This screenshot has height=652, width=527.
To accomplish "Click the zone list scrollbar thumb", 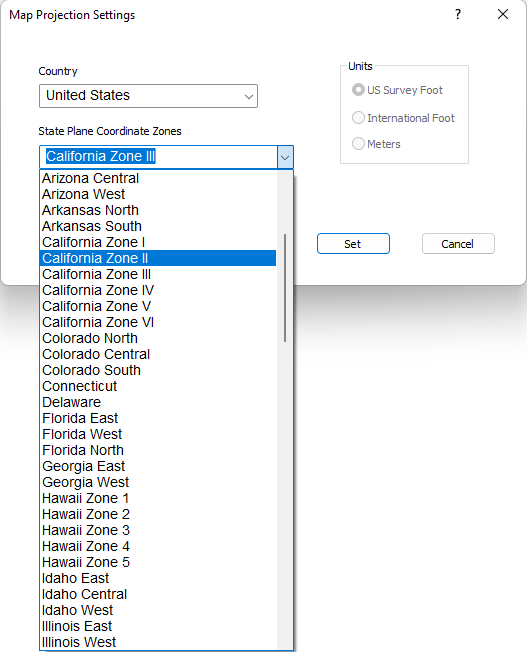I will 285,288.
